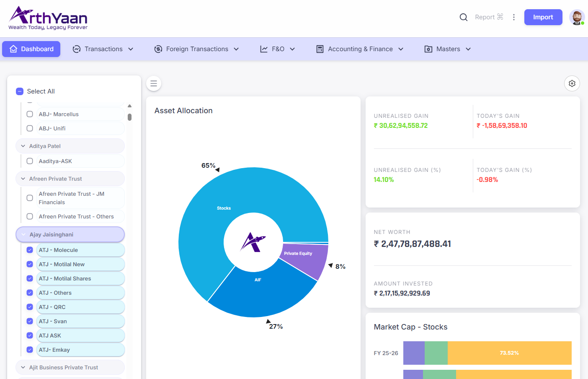This screenshot has width=588, height=379.
Task: Open dashboard settings gear icon
Action: [572, 83]
